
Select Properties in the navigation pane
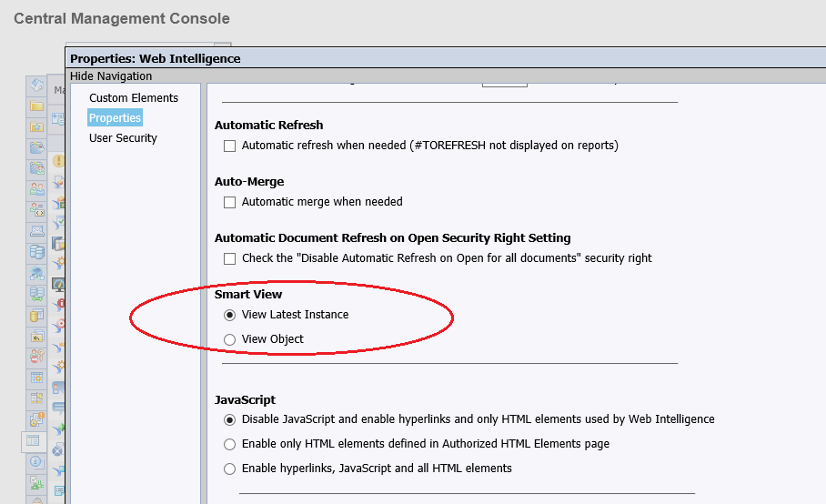[x=115, y=118]
